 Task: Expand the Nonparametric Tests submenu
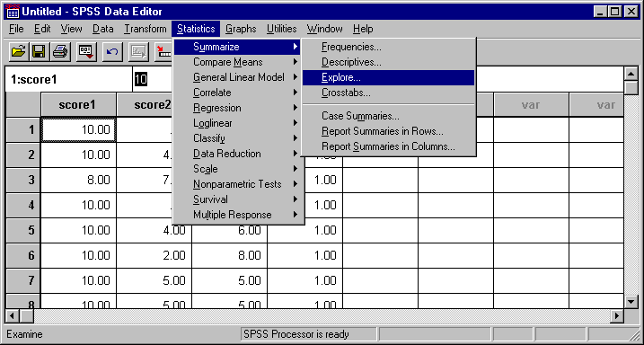238,184
